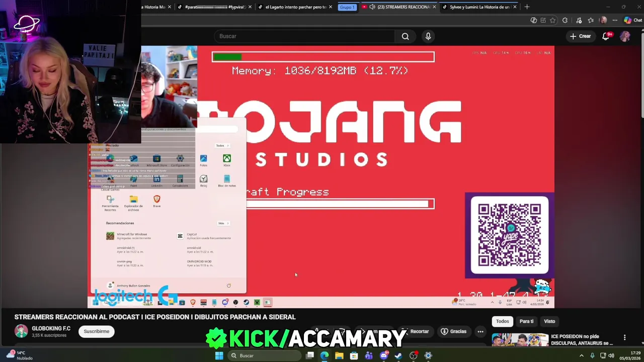Open browser extensions puzzle icon
The height and width of the screenshot is (362, 644).
point(565,20)
